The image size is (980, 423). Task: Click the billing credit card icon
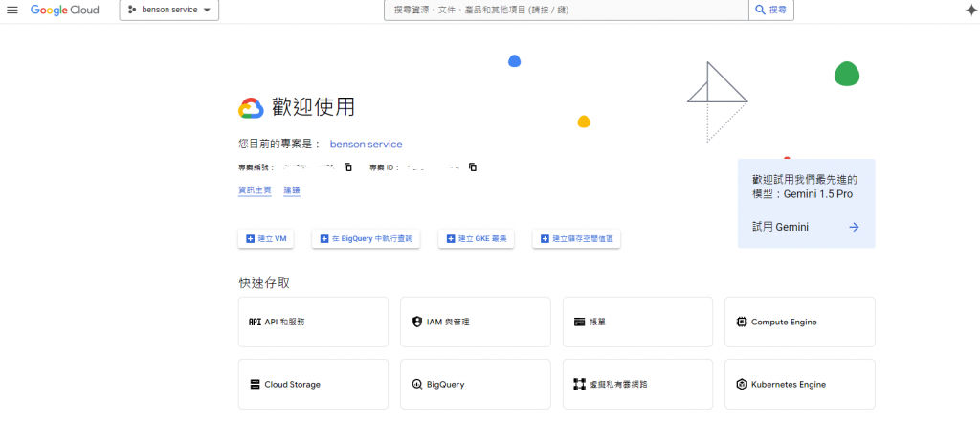click(579, 323)
